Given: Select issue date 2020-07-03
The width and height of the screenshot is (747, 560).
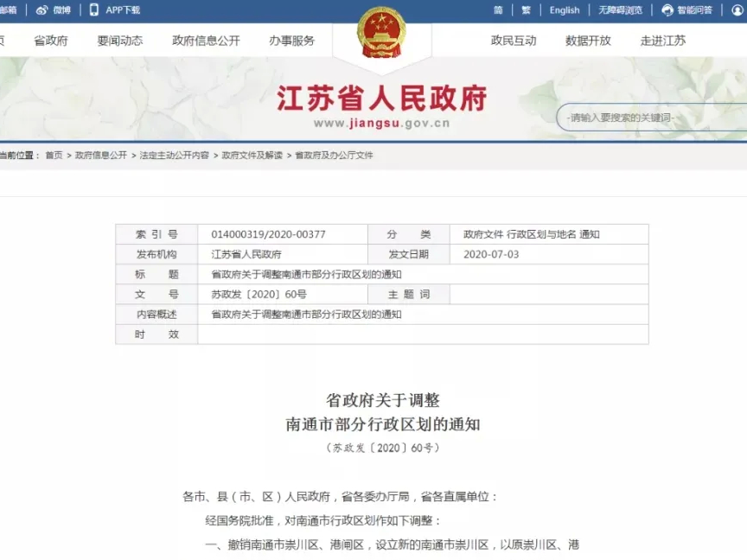Looking at the screenshot, I should (x=491, y=254).
